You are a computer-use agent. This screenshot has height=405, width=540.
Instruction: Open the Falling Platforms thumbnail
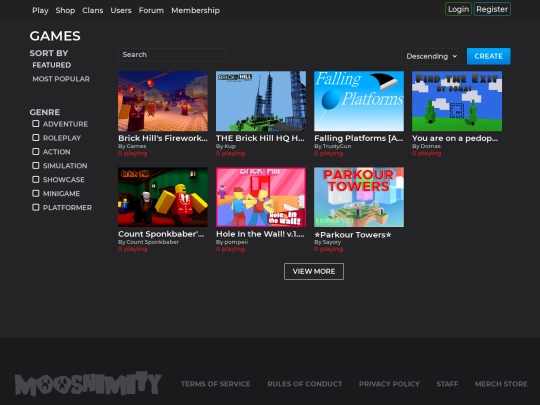(359, 101)
